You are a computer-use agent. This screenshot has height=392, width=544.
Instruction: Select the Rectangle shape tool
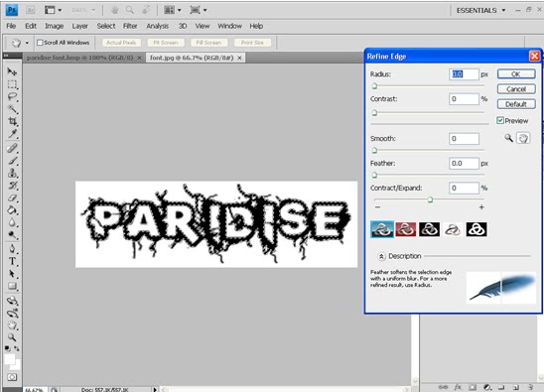tap(12, 286)
